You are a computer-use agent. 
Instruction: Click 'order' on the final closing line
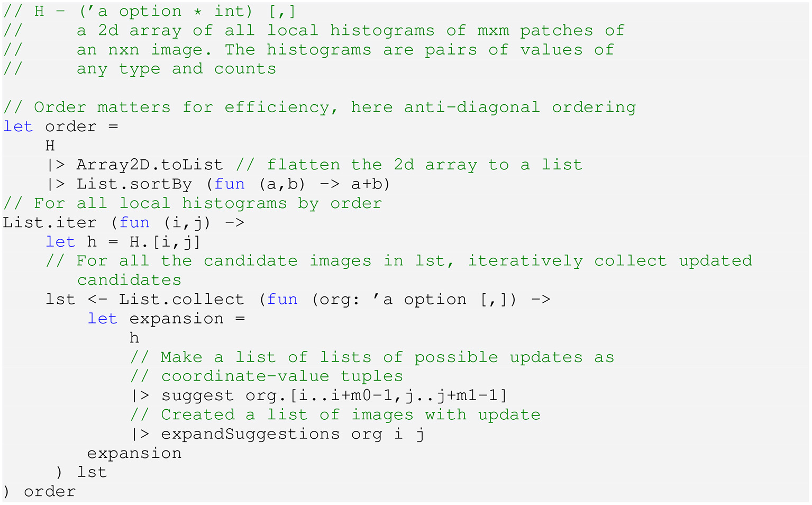pyautogui.click(x=50, y=492)
